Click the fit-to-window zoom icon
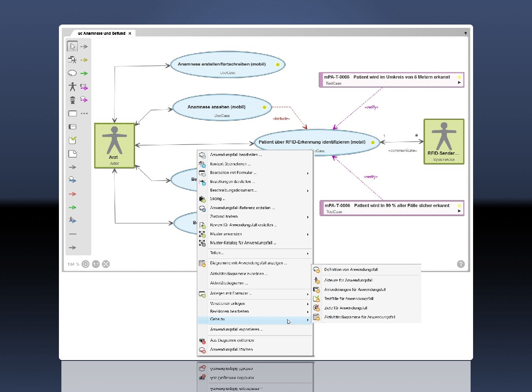532x392 pixels. pyautogui.click(x=106, y=264)
